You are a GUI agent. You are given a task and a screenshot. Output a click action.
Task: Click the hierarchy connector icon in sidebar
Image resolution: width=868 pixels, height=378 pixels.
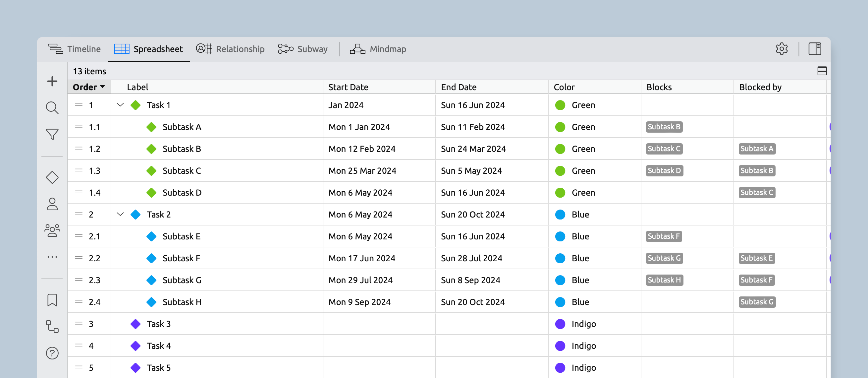coord(52,326)
